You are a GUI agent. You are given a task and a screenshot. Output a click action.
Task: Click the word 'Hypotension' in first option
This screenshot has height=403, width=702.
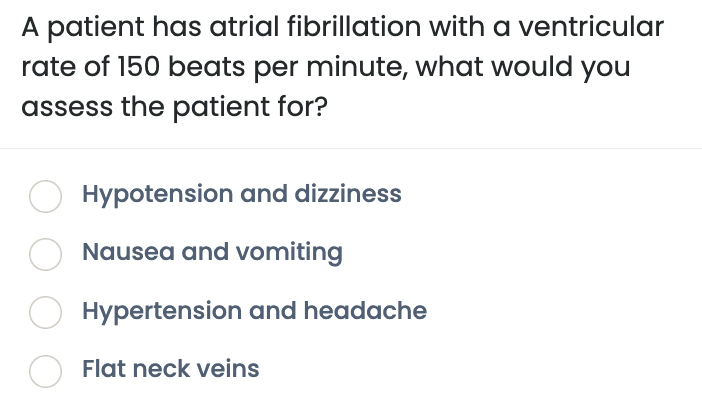point(158,195)
